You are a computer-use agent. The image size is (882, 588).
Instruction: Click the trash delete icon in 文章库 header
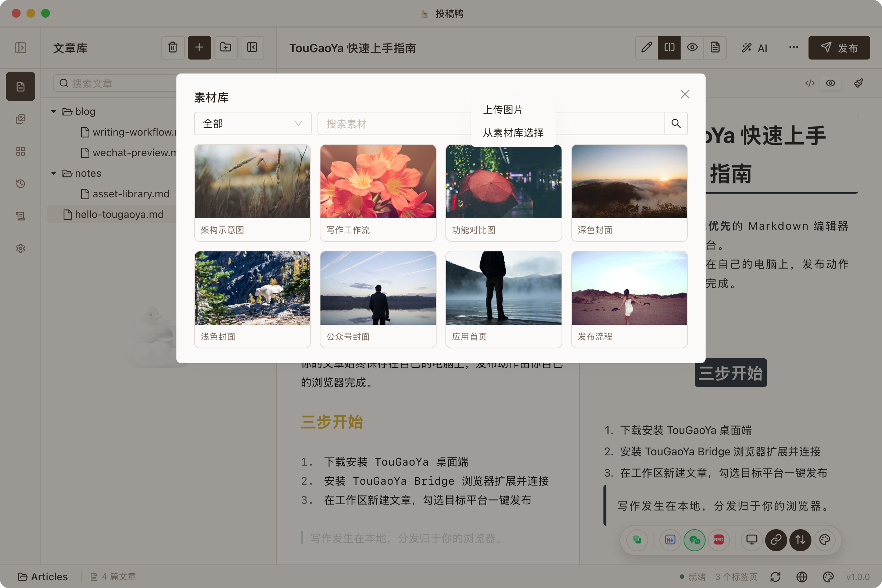click(172, 48)
